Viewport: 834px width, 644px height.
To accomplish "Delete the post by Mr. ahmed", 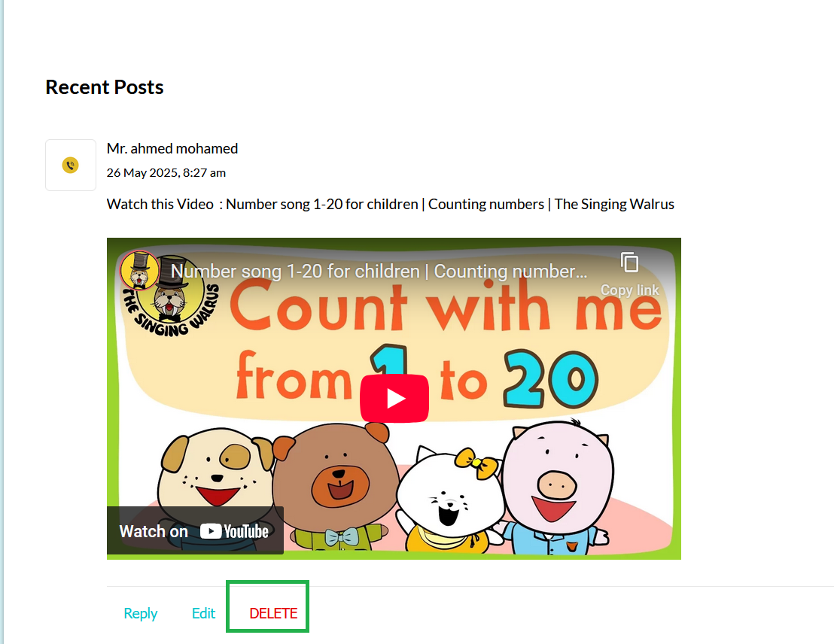I will [x=273, y=613].
